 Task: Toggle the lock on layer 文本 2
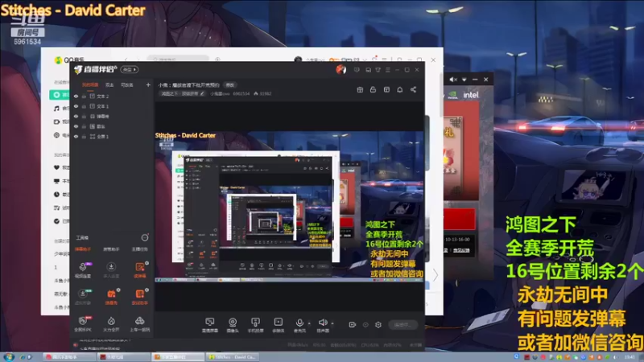84,96
